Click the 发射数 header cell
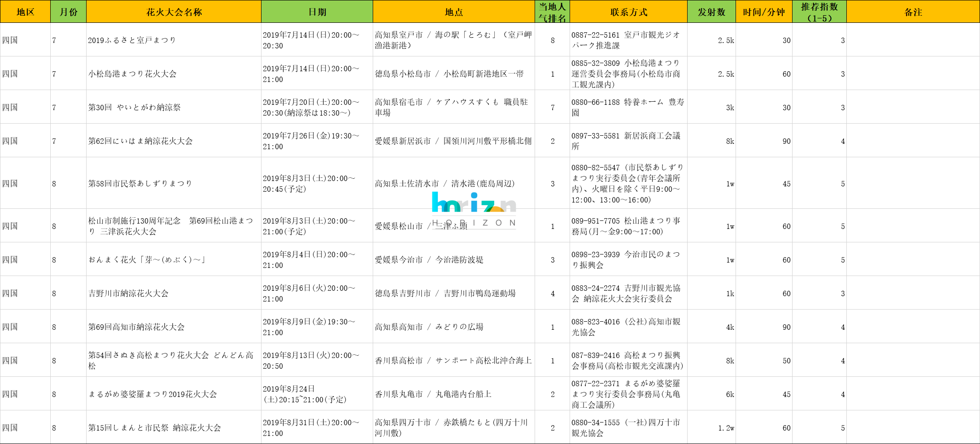This screenshot has height=444, width=980. [x=711, y=12]
